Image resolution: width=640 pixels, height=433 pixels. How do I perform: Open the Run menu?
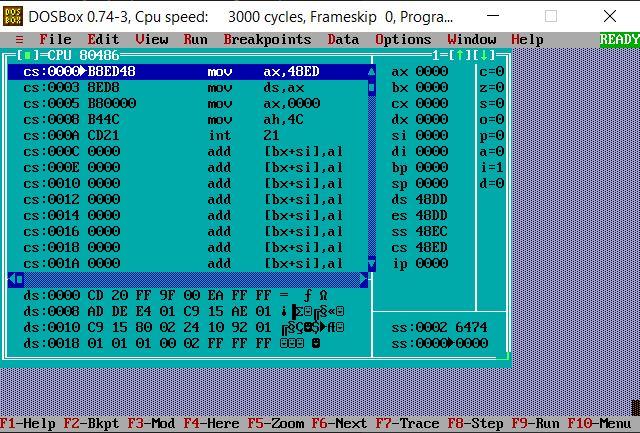[x=196, y=40]
